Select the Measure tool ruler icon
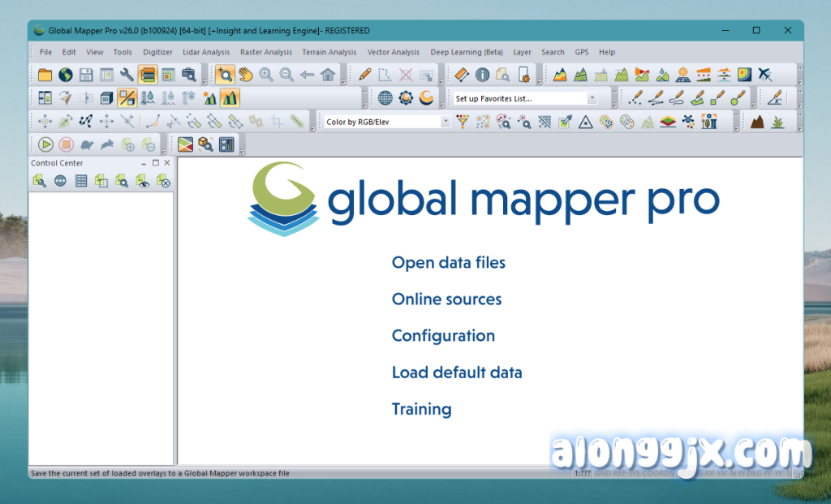This screenshot has height=504, width=831. point(462,75)
